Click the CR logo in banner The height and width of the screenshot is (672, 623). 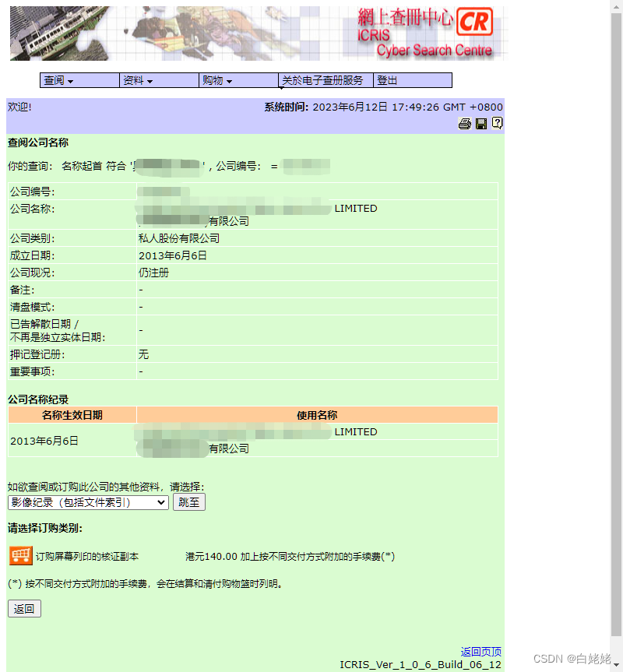(474, 22)
